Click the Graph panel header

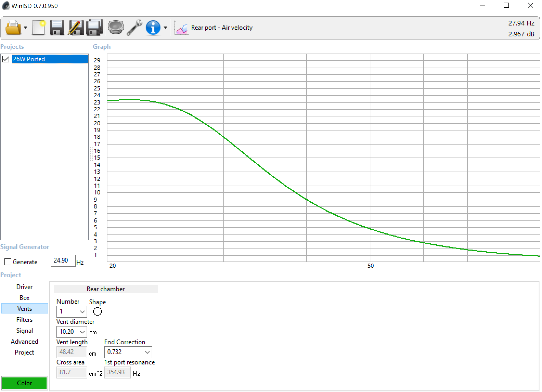coord(102,47)
